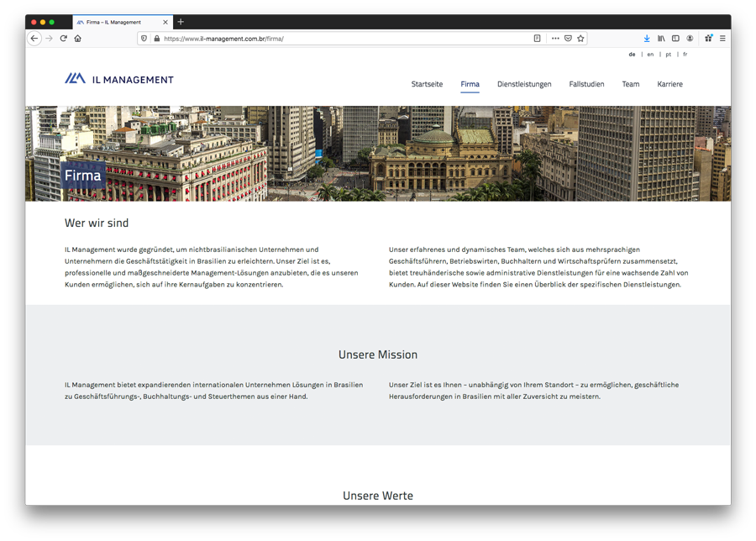Open the What's New gift icon
756x541 pixels.
(x=708, y=39)
